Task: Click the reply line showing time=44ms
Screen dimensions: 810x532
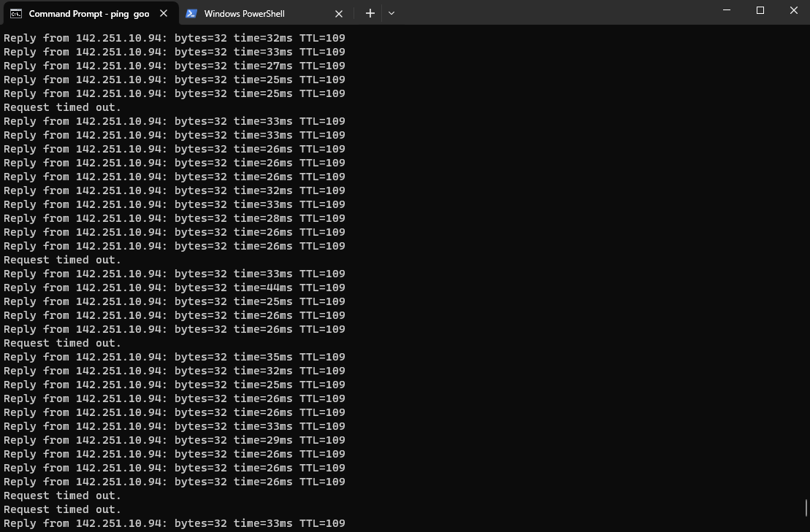Action: click(x=175, y=288)
